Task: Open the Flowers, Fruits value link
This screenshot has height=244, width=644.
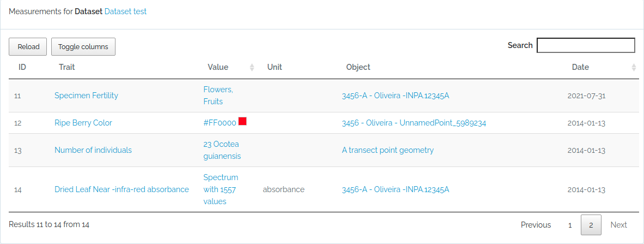Action: point(218,96)
